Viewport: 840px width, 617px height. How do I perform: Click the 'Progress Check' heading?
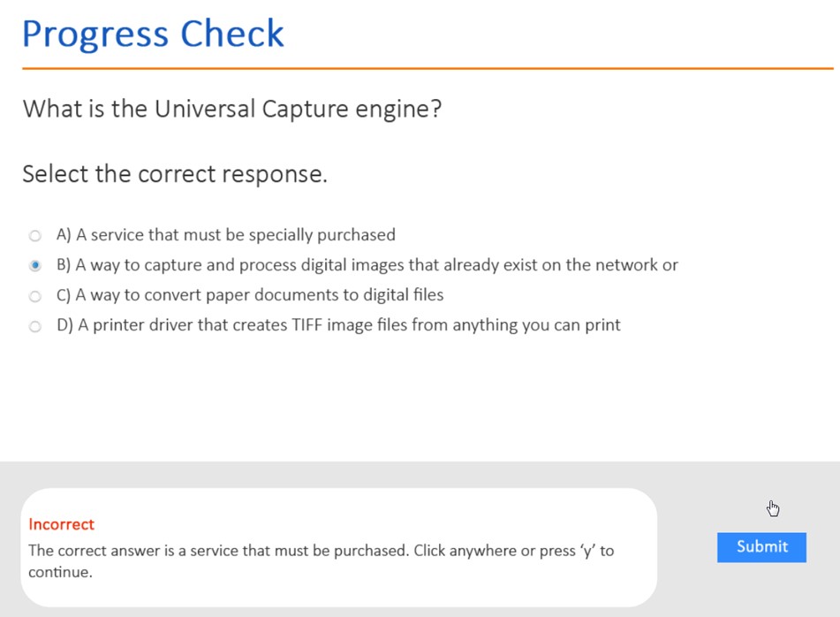tap(153, 34)
